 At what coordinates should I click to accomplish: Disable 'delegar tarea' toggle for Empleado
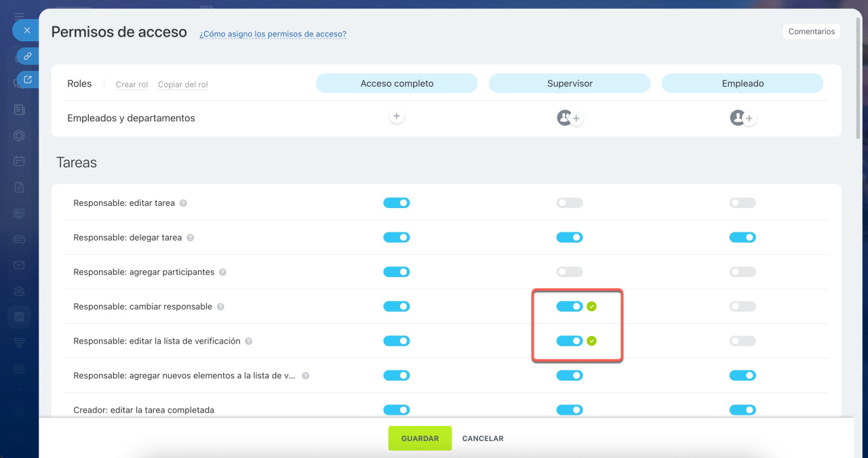pyautogui.click(x=742, y=238)
